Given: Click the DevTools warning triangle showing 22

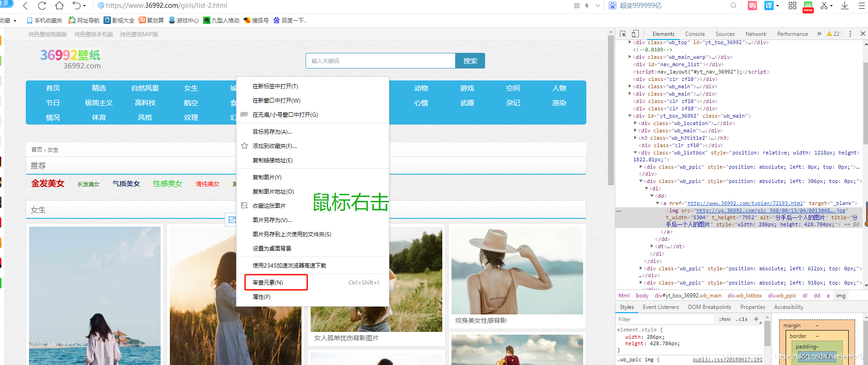Looking at the screenshot, I should click(833, 34).
